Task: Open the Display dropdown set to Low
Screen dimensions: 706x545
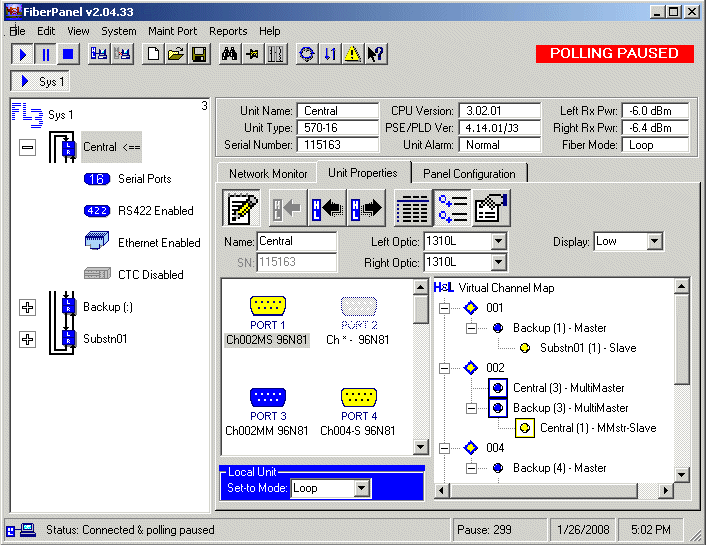Action: point(654,242)
